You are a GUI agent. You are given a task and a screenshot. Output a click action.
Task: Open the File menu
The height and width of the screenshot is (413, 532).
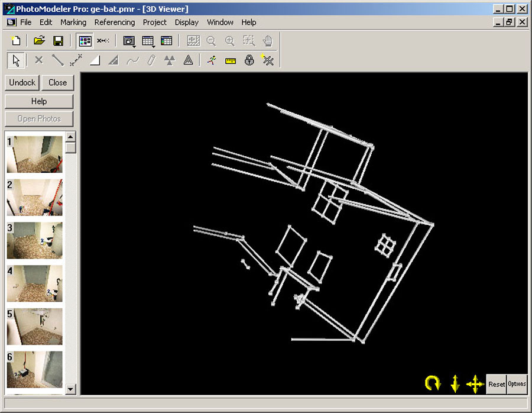[x=26, y=22]
